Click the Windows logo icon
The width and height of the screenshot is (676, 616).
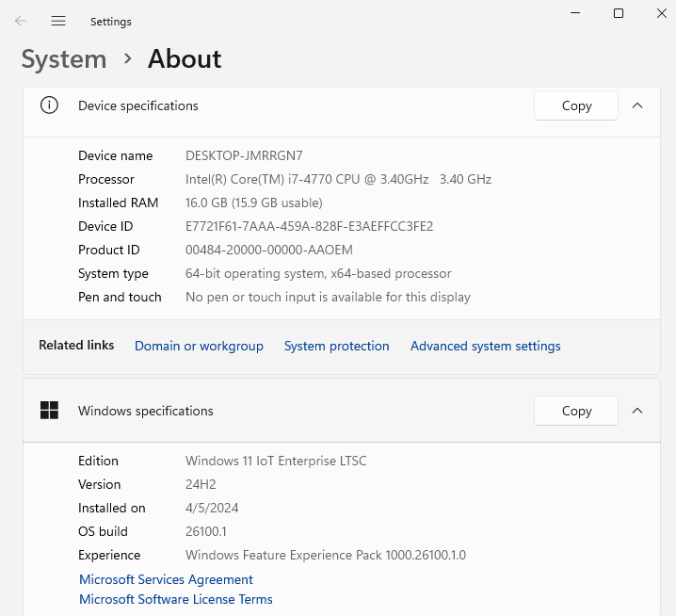[x=49, y=411]
